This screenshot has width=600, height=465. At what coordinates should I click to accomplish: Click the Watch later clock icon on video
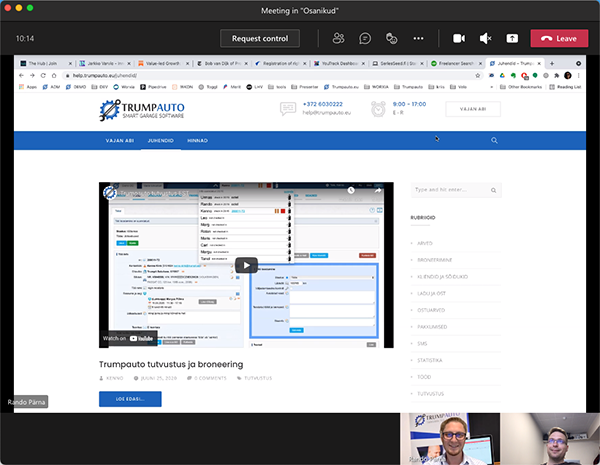(351, 190)
